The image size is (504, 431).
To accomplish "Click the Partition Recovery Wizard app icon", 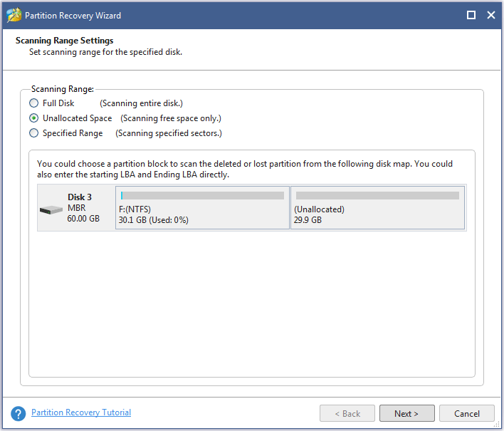I will point(14,15).
